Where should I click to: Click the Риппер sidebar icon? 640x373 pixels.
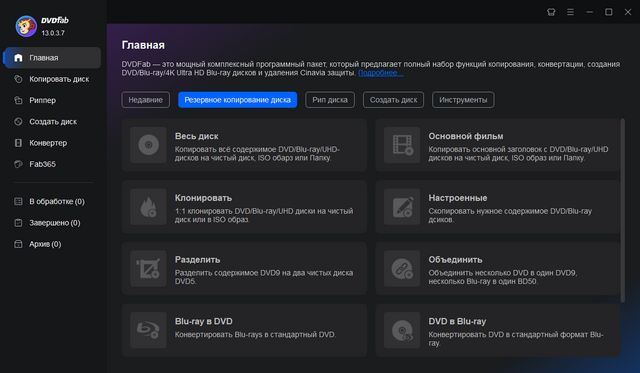(18, 100)
